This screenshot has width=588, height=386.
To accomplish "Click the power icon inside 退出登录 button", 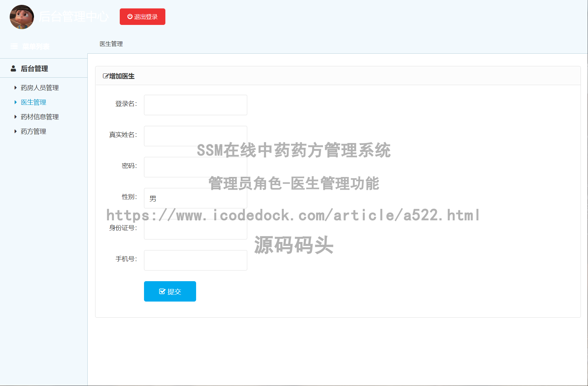I will [x=130, y=17].
